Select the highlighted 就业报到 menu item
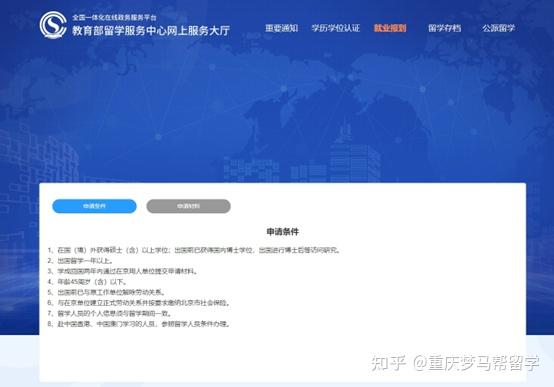The width and height of the screenshot is (554, 387). (x=390, y=28)
